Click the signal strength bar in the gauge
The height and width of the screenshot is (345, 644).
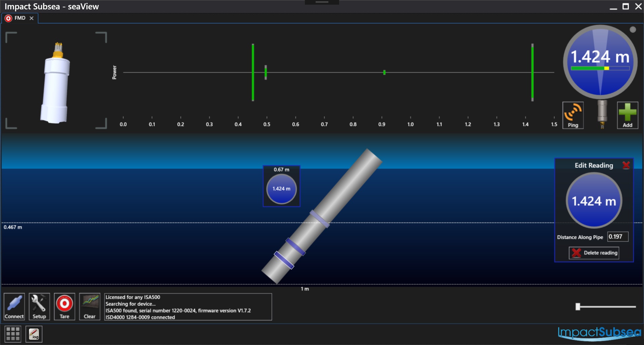point(600,68)
